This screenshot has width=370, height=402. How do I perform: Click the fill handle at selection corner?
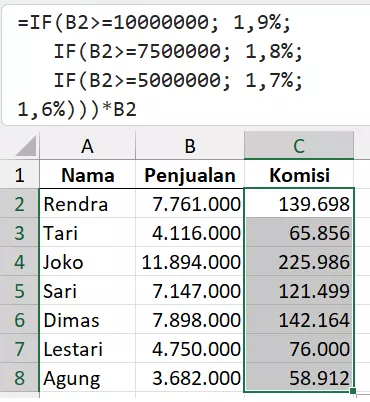point(353,391)
